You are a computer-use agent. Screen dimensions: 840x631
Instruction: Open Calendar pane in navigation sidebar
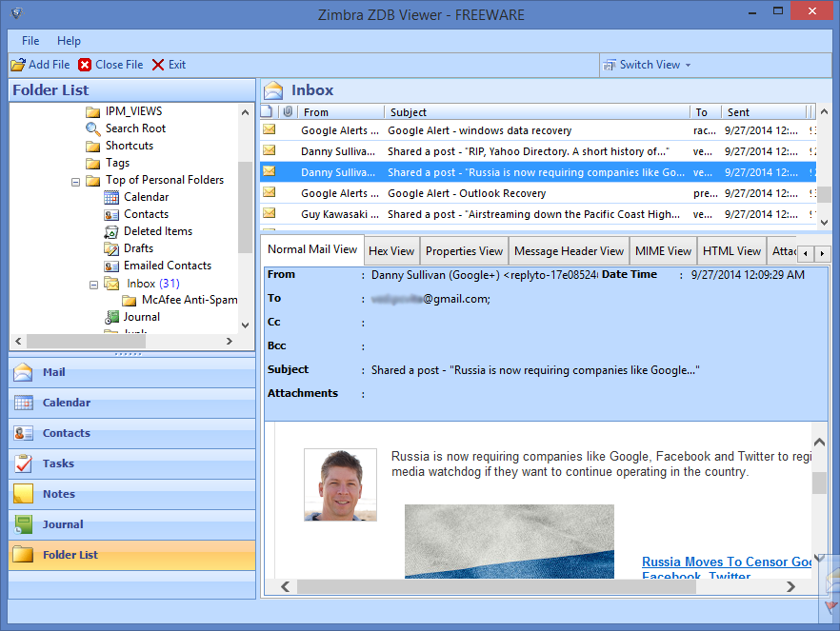tap(131, 403)
